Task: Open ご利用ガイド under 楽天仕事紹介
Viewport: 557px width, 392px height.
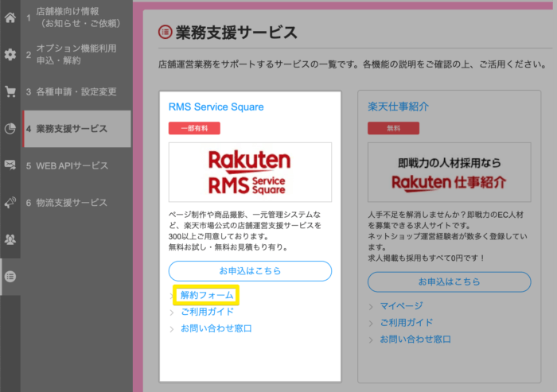Action: coord(407,322)
